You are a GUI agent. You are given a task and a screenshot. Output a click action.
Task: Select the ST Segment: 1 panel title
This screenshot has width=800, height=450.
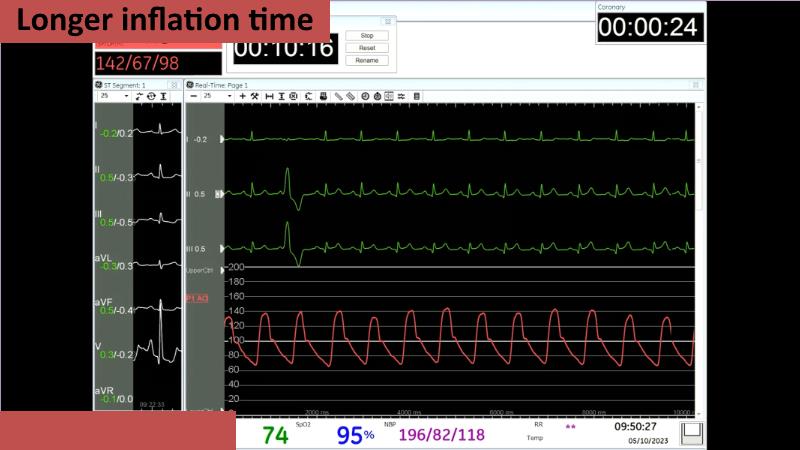click(123, 85)
